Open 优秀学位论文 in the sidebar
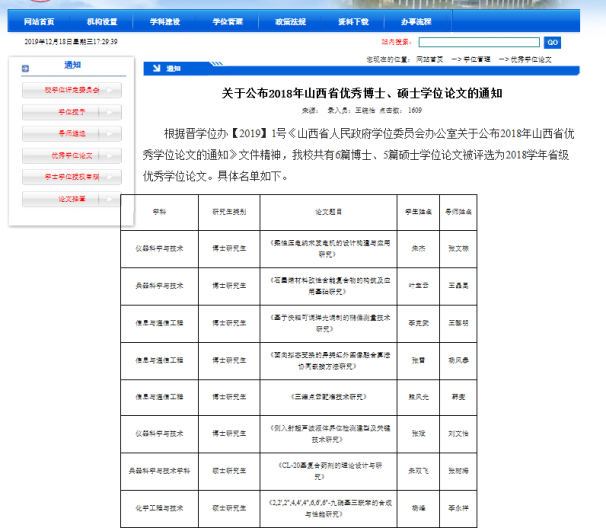The image size is (606, 528). 70,155
